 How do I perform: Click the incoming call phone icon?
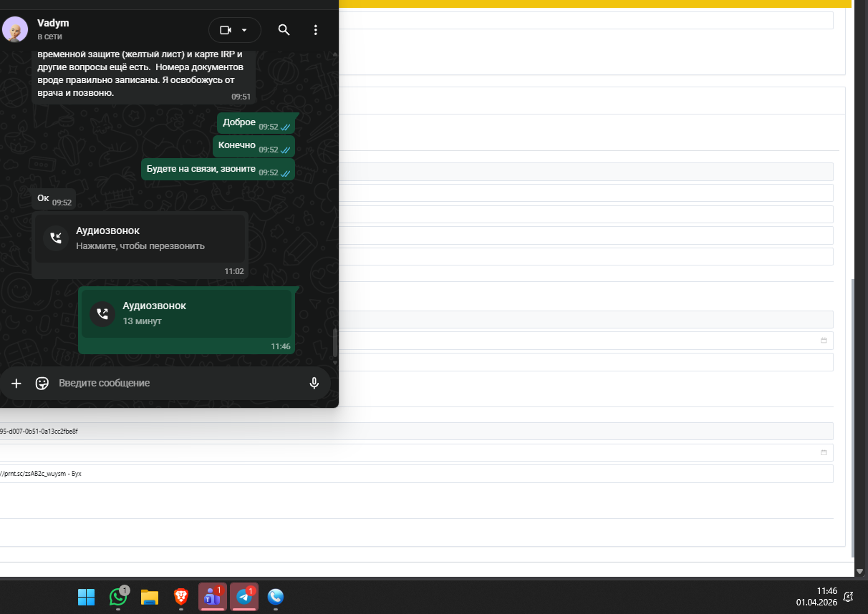[55, 238]
